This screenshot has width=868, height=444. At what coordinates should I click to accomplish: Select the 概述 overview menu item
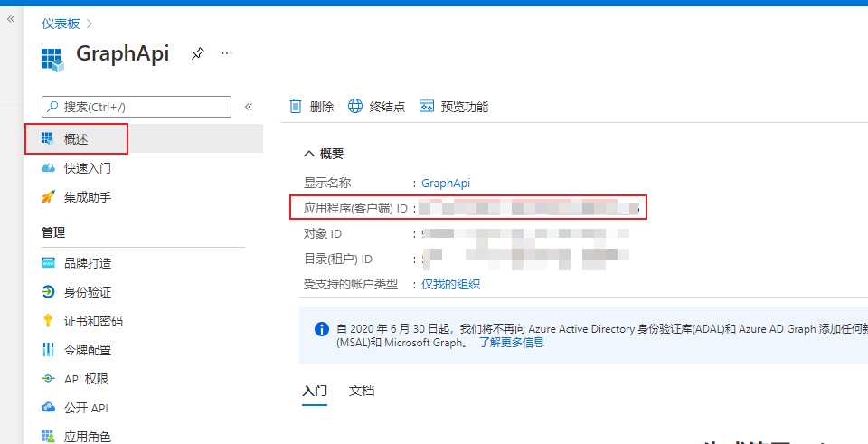pos(144,139)
